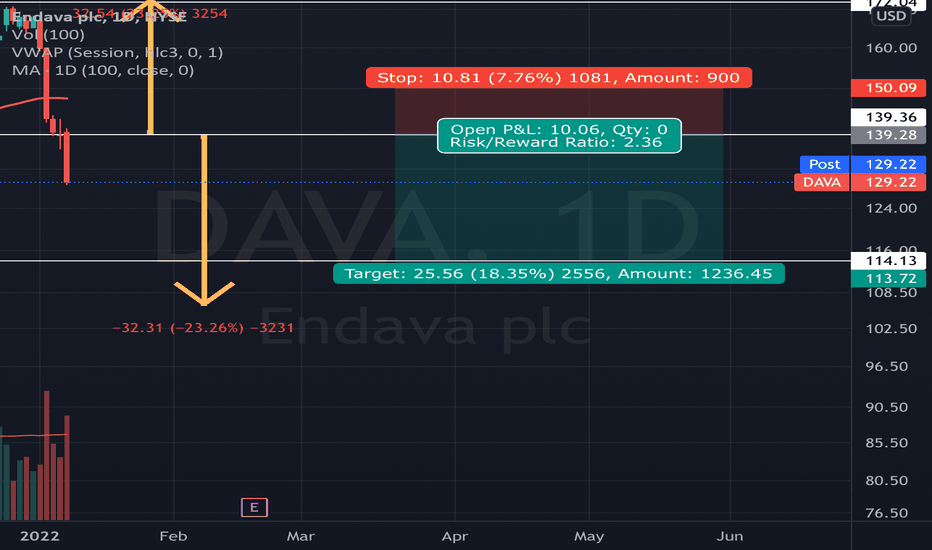This screenshot has height=550, width=932.
Task: Click the 139.28 entry price tag
Action: pos(888,135)
